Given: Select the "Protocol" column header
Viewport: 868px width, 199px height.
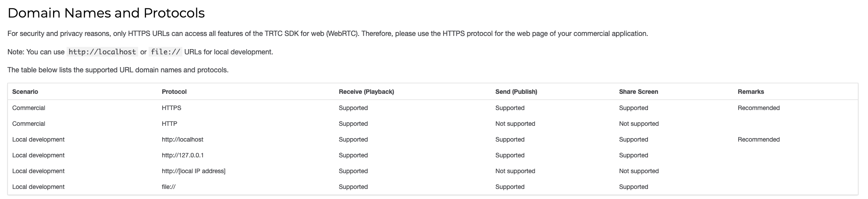Looking at the screenshot, I should pyautogui.click(x=174, y=92).
